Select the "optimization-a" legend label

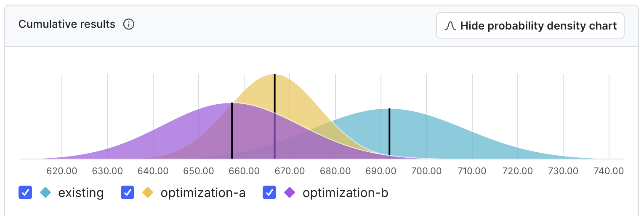(203, 193)
